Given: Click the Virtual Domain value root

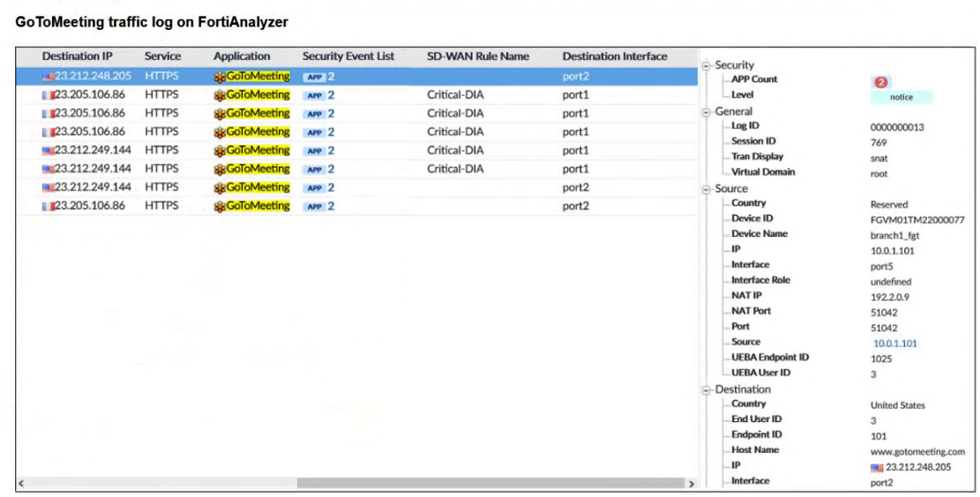Looking at the screenshot, I should 879,174.
